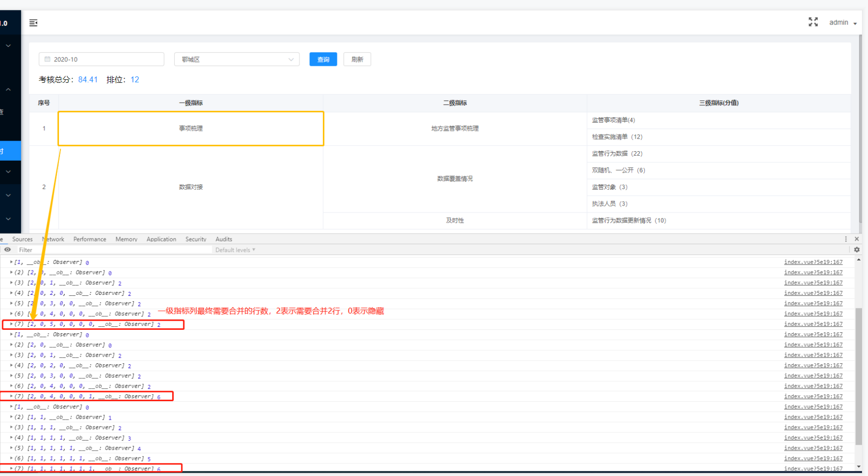Click the console vertical scrollbar thumb
868x476 pixels.
[859, 376]
